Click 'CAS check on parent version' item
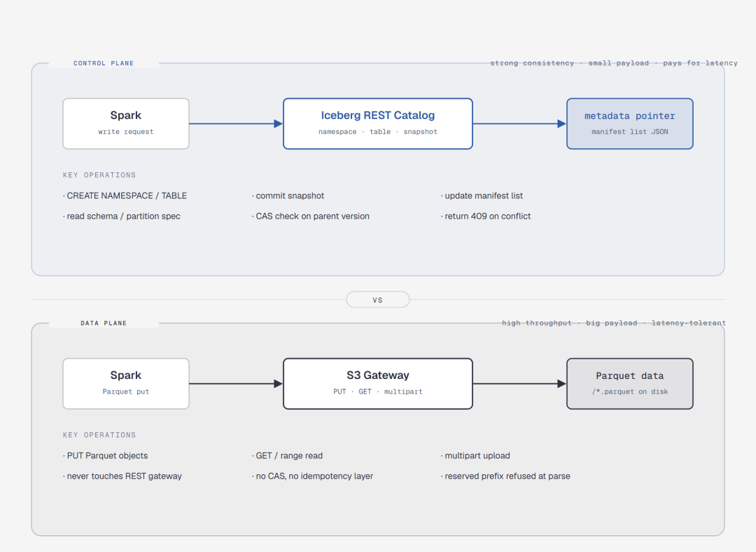The height and width of the screenshot is (552, 756). (x=311, y=216)
